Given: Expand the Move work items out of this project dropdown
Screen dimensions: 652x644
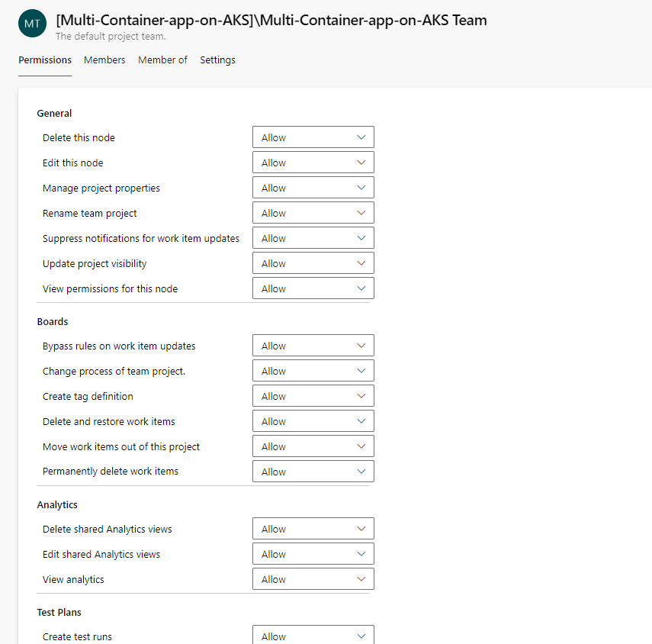Looking at the screenshot, I should [313, 446].
